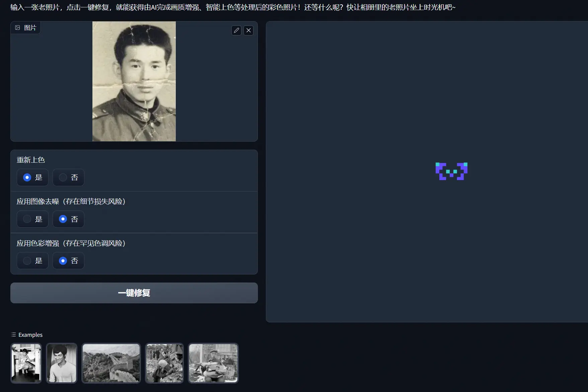
Task: Click the Examples list icon
Action: tap(13, 335)
